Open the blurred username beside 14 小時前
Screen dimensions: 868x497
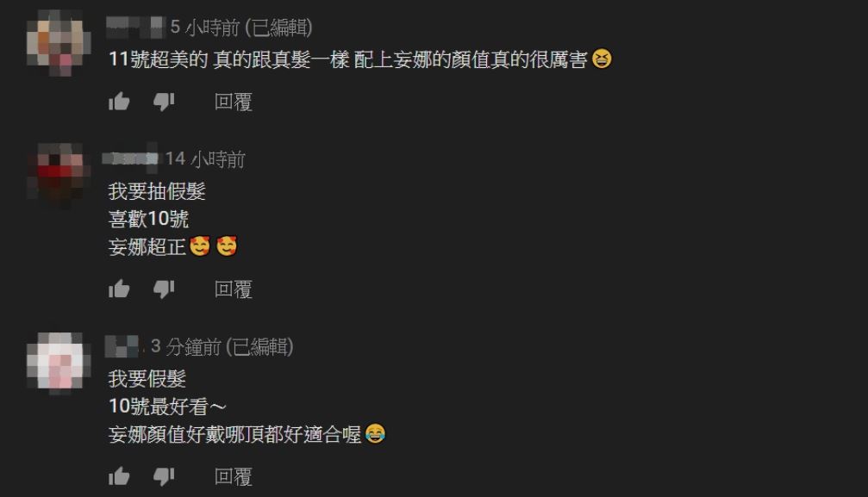click(131, 158)
